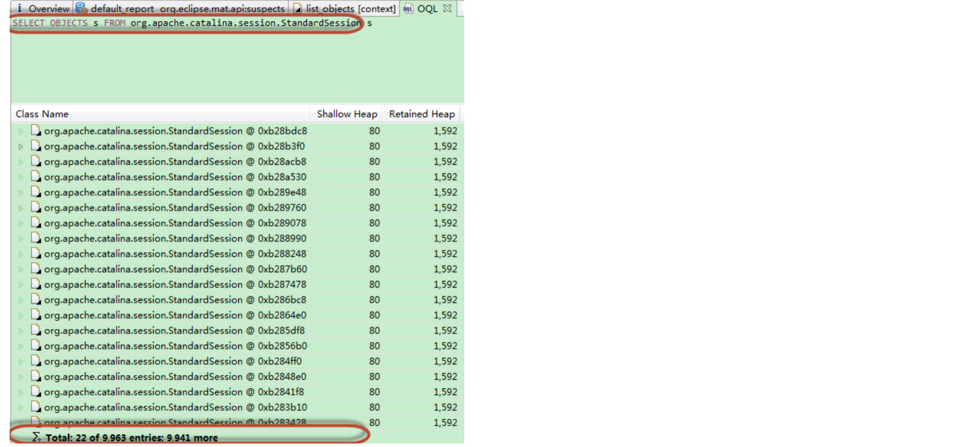
Task: Click the Shallow Heap value 80 for 0xb28bdc8
Action: [374, 131]
